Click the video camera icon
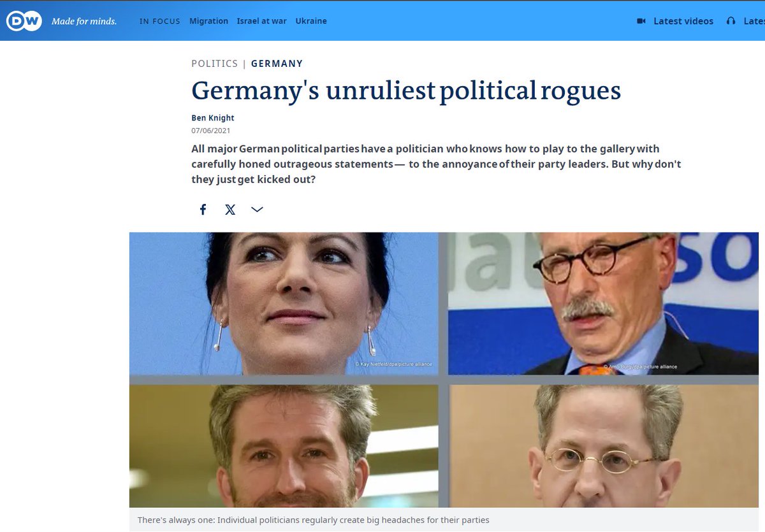 tap(641, 21)
